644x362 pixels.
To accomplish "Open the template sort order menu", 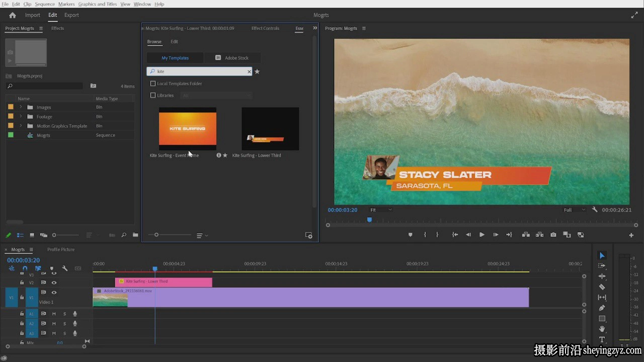I will (202, 235).
